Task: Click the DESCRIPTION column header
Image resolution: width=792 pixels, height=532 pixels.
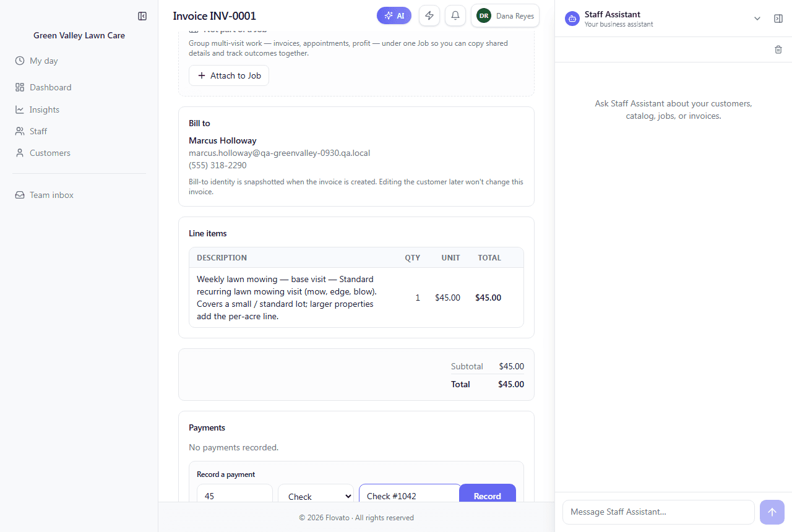Action: pyautogui.click(x=222, y=257)
